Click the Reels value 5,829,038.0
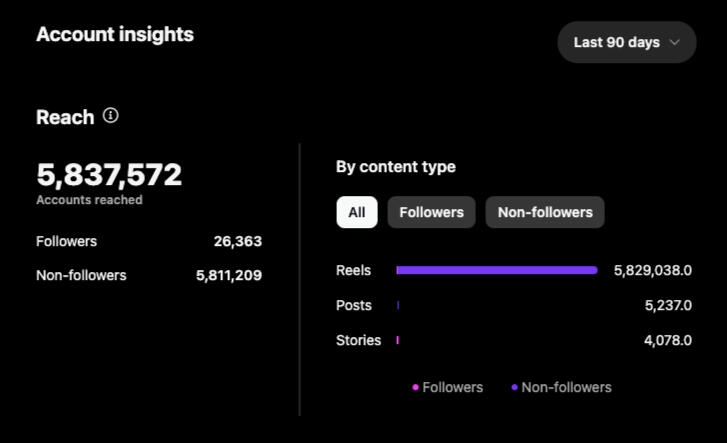The height and width of the screenshot is (443, 727). [652, 270]
